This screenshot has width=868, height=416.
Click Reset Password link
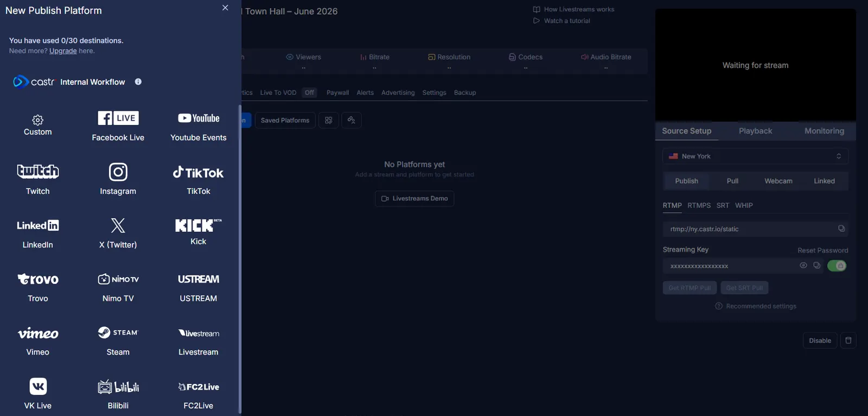coord(822,250)
